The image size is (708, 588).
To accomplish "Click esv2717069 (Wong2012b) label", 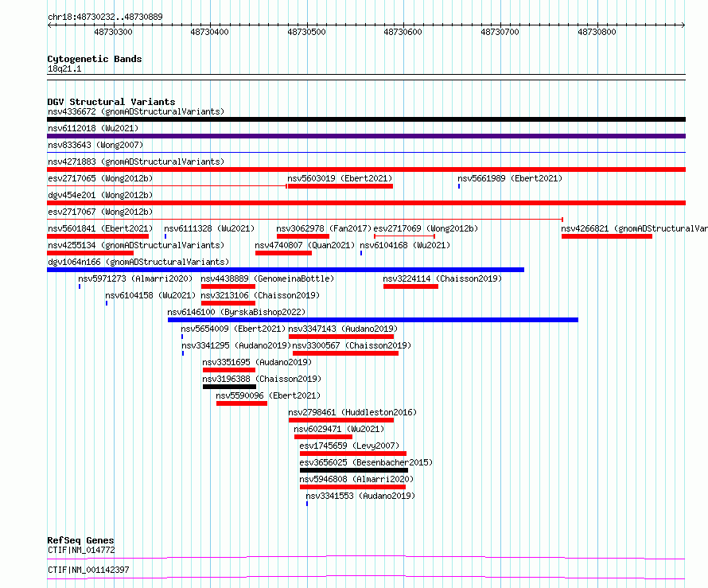I will 426,228.
